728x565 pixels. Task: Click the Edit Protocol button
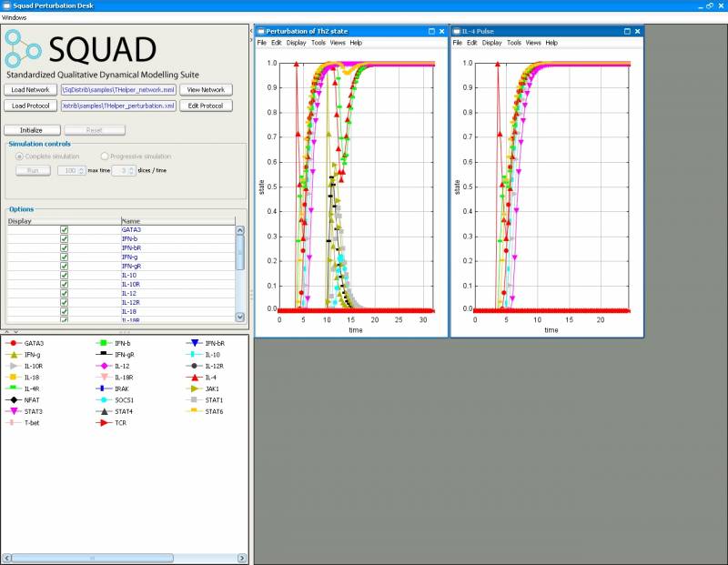tap(207, 106)
